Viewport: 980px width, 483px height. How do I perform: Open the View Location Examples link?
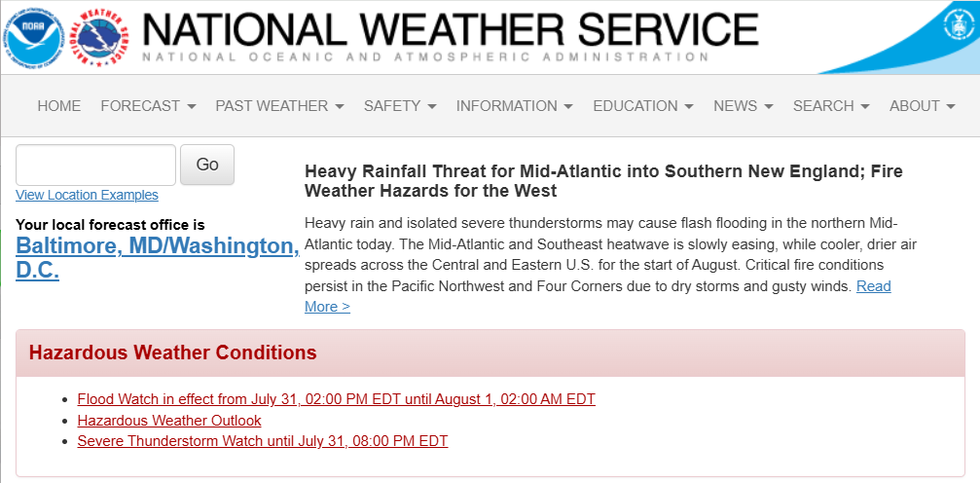pyautogui.click(x=87, y=196)
